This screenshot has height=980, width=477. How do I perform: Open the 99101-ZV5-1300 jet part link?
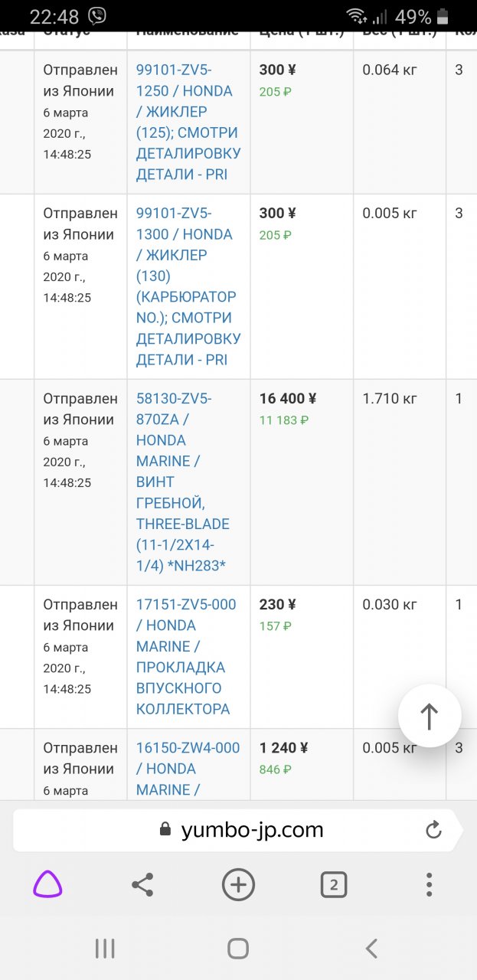[186, 286]
